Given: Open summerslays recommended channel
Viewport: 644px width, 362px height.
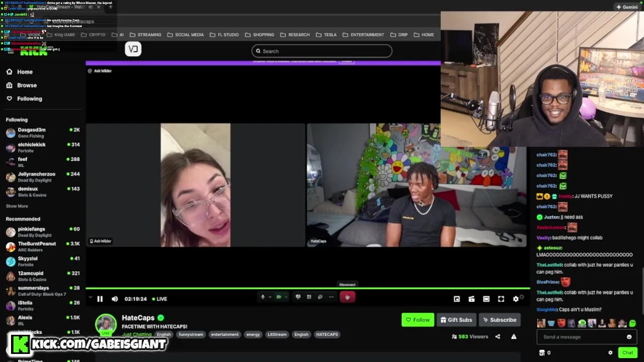Looking at the screenshot, I should coord(43,291).
